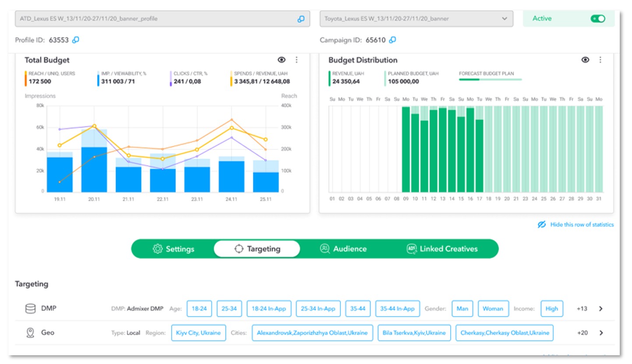The width and height of the screenshot is (632, 364).
Task: Click the Targeting crosshair icon
Action: [x=239, y=249]
